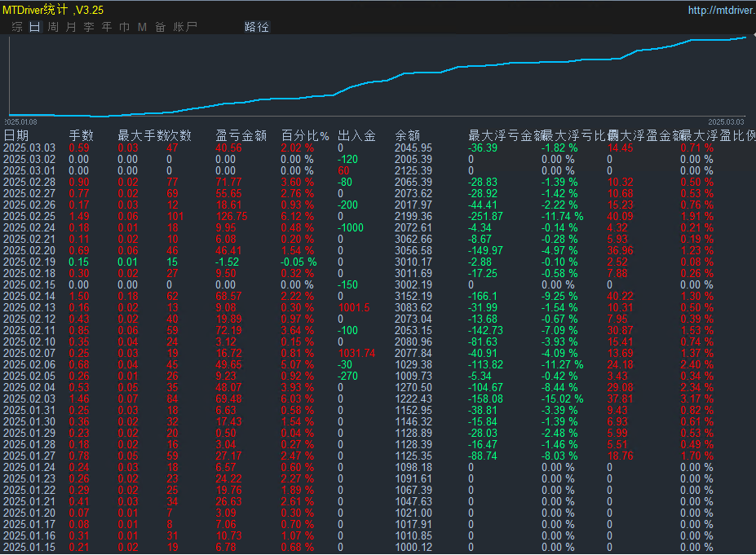Select the 日 daily statistics tab
Image resolution: width=756 pixels, height=555 pixels.
(35, 27)
